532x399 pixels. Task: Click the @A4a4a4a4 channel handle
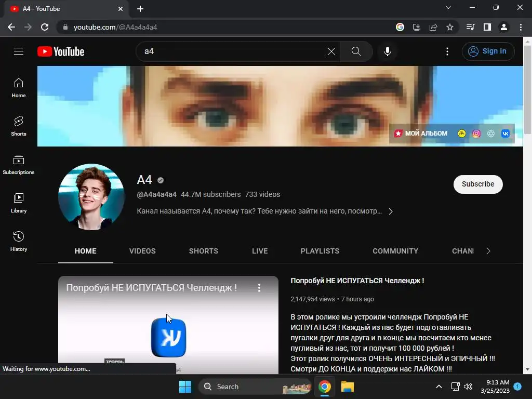point(157,194)
